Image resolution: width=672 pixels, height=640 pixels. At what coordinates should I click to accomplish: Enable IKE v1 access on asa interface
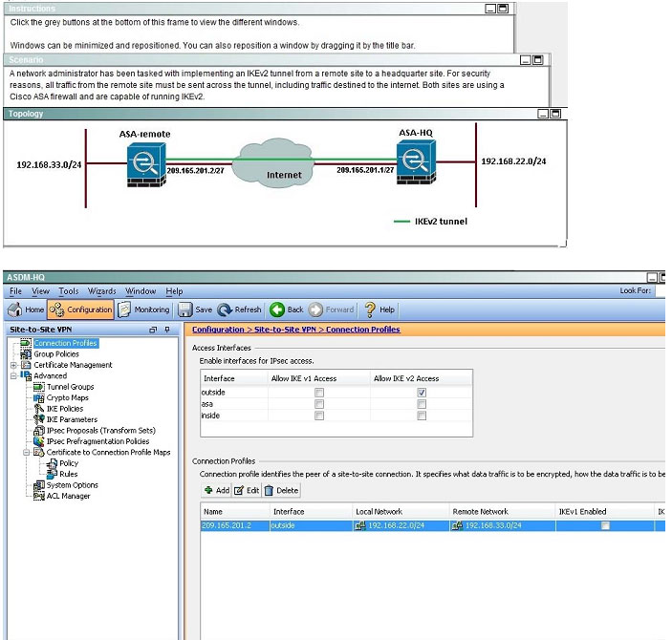[x=319, y=404]
